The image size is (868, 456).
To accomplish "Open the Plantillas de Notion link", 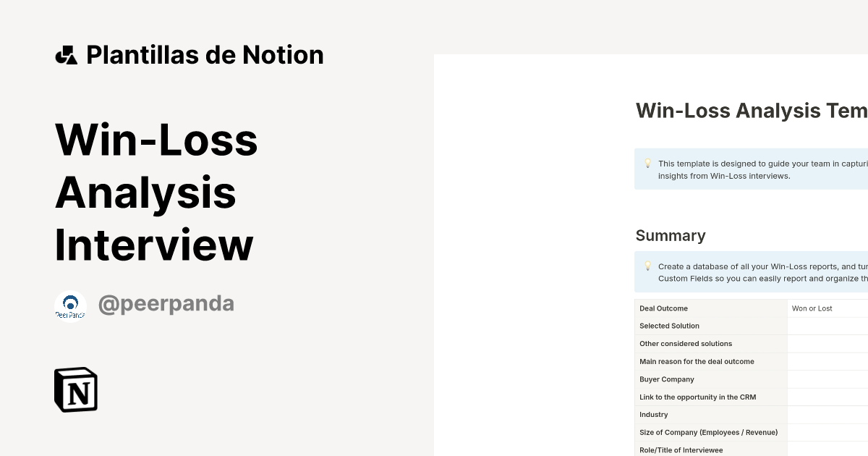I will 205,55.
